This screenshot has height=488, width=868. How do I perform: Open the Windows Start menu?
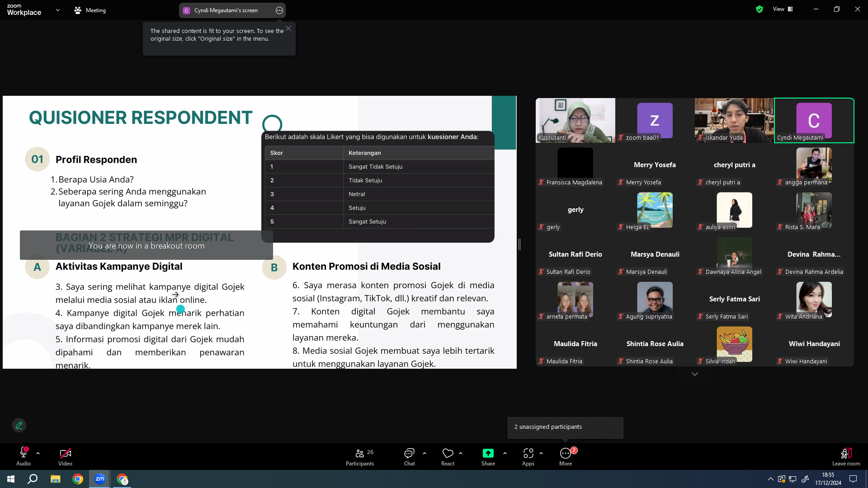[x=11, y=479]
